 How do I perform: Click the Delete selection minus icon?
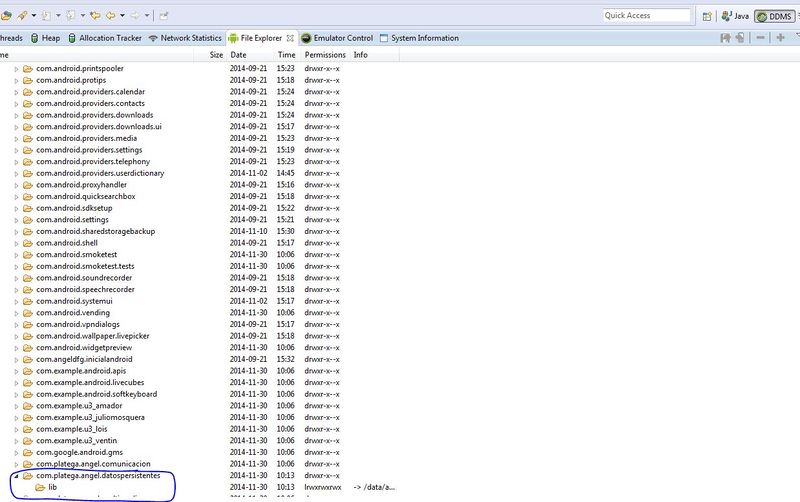(x=761, y=38)
